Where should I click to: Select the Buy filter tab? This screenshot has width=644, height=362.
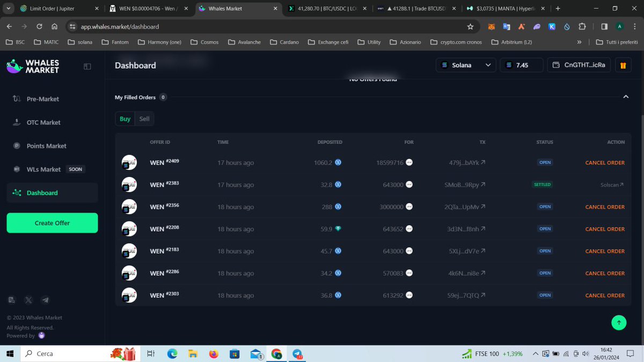(125, 119)
